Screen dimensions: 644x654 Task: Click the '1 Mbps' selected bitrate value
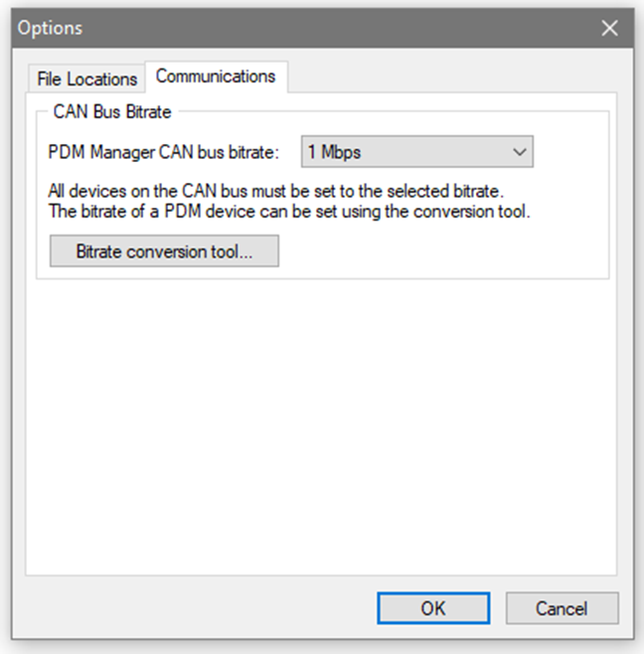coord(334,152)
